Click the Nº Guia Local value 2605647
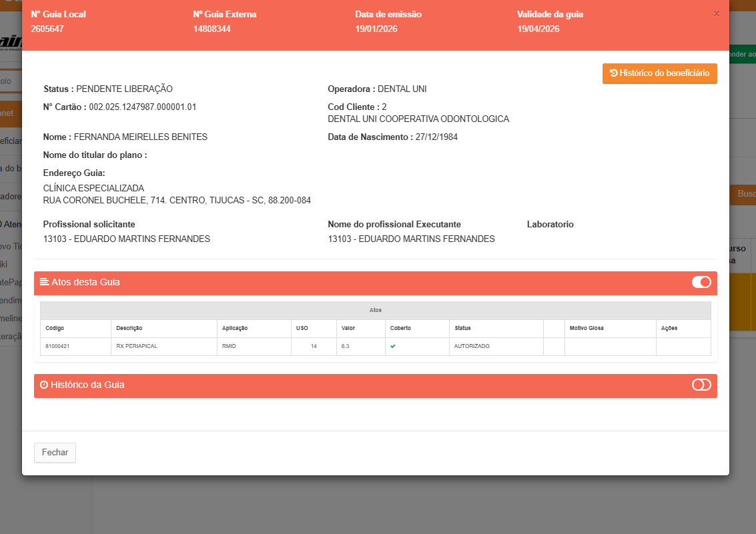The width and height of the screenshot is (756, 534). pyautogui.click(x=47, y=29)
